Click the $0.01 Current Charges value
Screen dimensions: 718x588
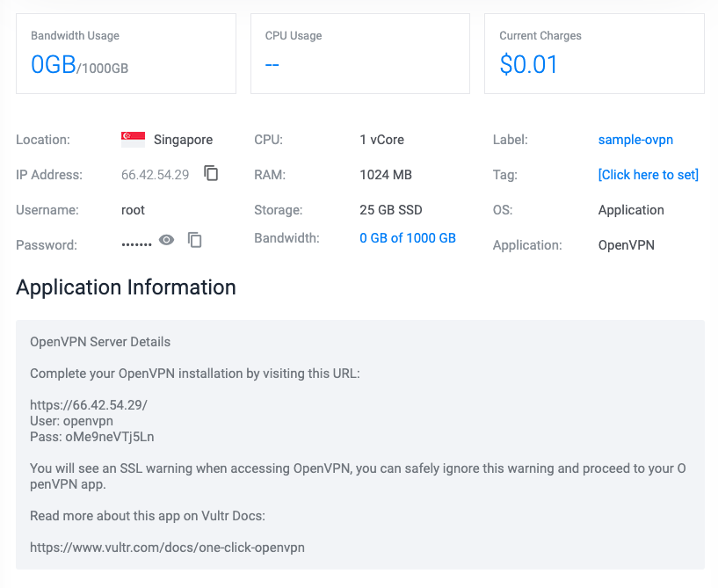pyautogui.click(x=528, y=64)
